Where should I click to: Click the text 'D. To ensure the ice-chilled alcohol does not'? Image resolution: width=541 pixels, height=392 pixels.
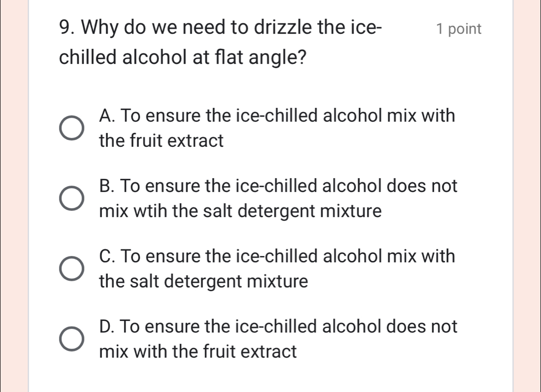pyautogui.click(x=278, y=327)
